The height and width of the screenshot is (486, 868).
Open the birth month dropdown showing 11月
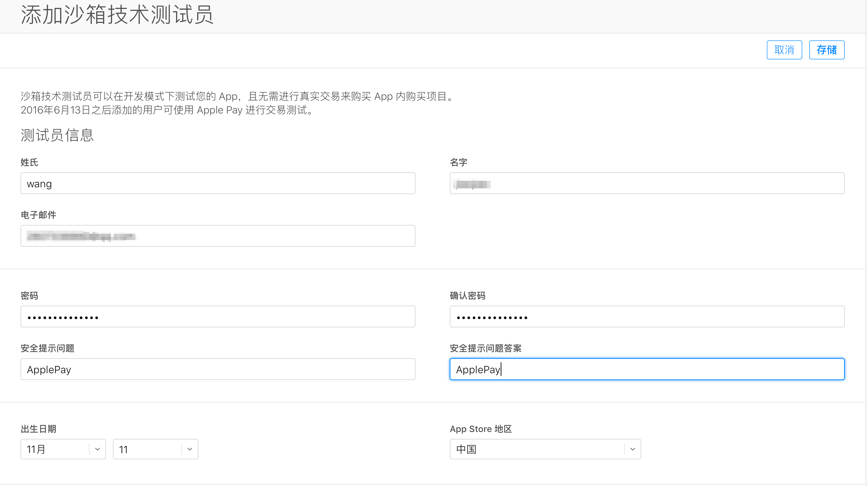click(63, 449)
